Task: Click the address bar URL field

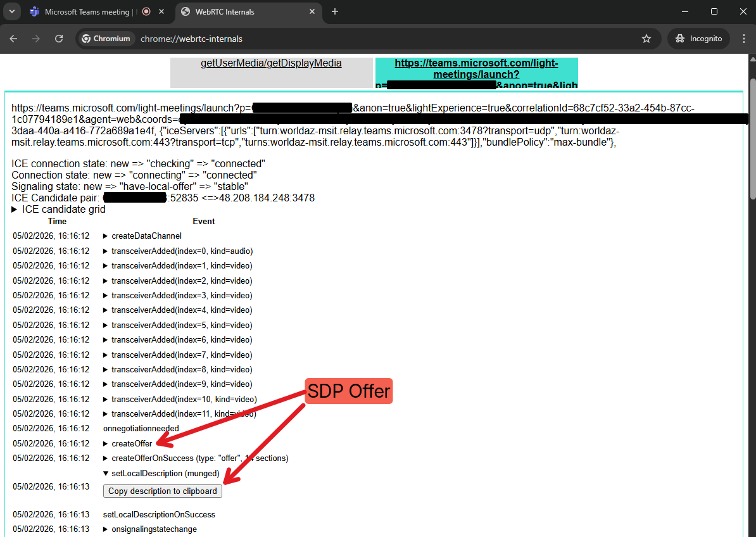Action: tap(380, 39)
